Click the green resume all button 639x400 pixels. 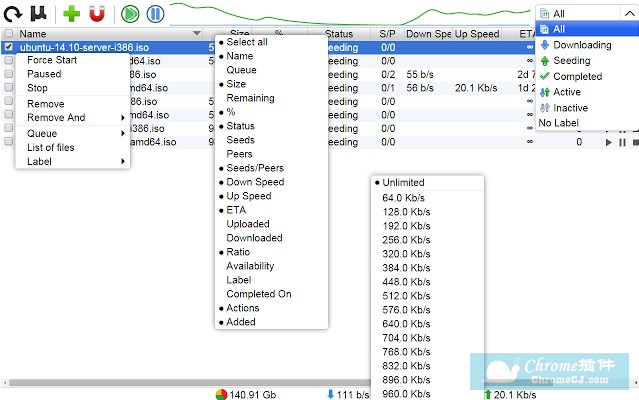pos(130,13)
